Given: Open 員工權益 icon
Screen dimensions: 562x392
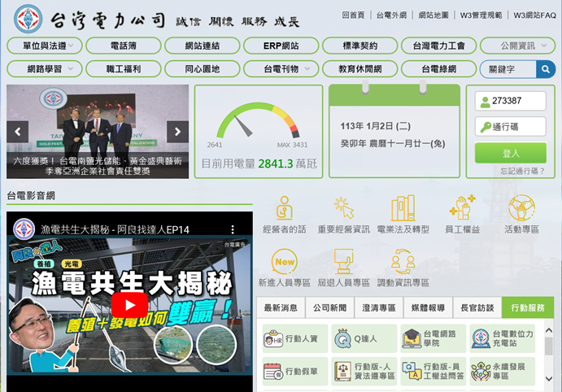Looking at the screenshot, I should 462,207.
